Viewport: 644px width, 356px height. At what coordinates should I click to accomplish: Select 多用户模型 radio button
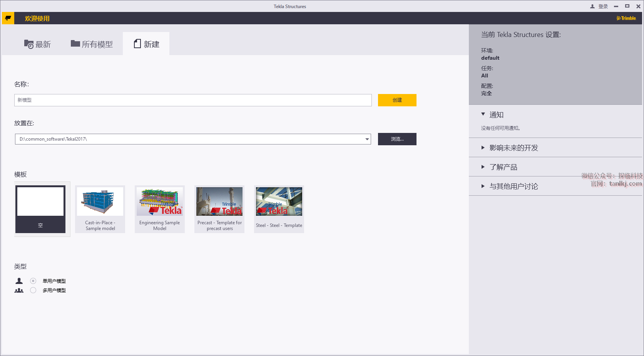tap(33, 290)
